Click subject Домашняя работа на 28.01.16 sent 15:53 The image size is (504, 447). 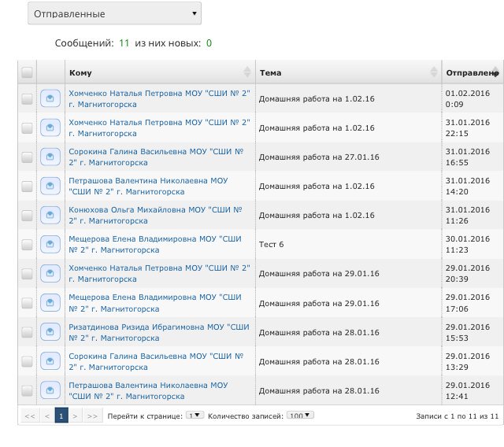pos(319,332)
